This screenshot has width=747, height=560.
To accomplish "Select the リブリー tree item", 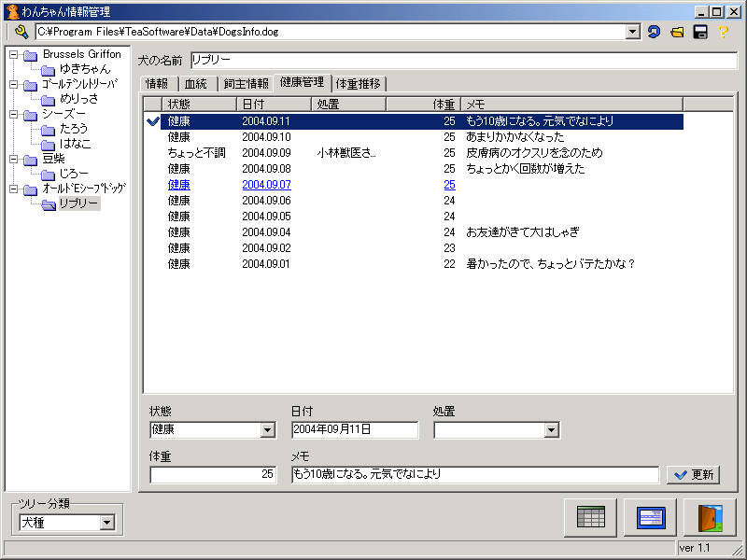I will click(79, 203).
